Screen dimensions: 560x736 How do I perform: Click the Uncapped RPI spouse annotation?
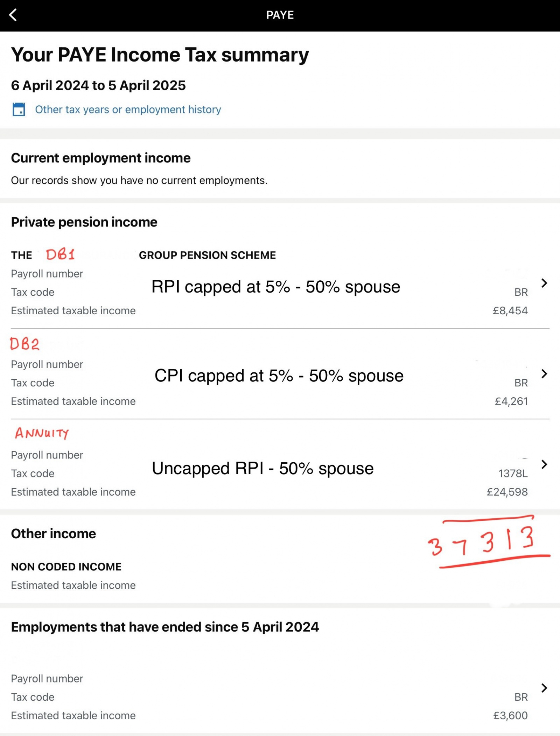pos(262,468)
